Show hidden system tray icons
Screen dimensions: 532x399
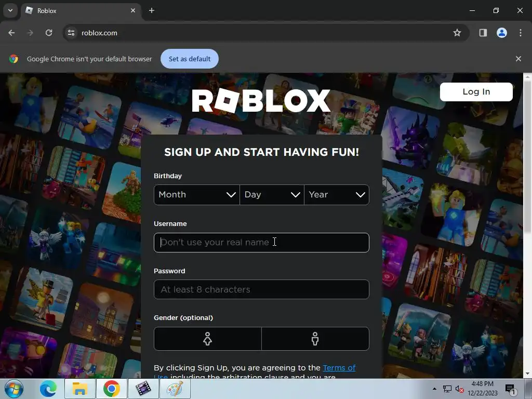[434, 389]
